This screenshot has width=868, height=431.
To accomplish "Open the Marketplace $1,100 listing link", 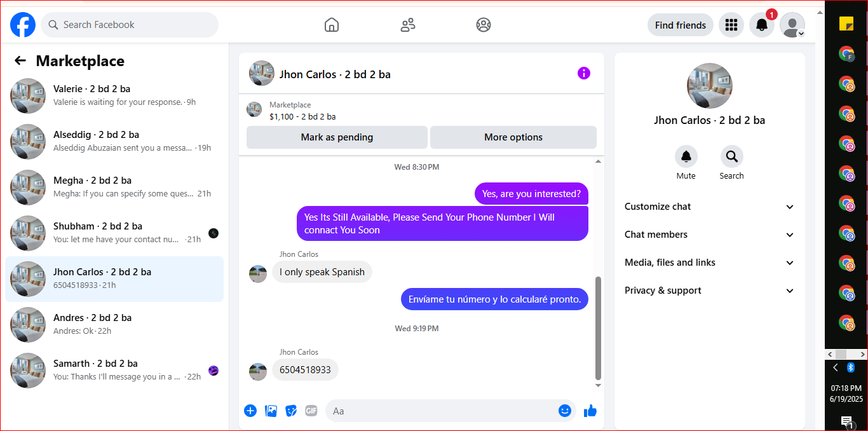I will (x=302, y=111).
